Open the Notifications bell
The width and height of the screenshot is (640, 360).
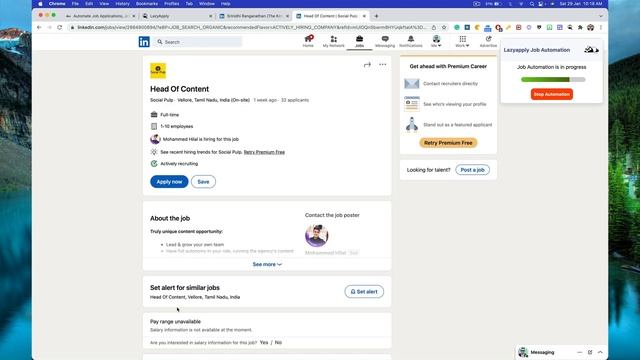tap(411, 41)
